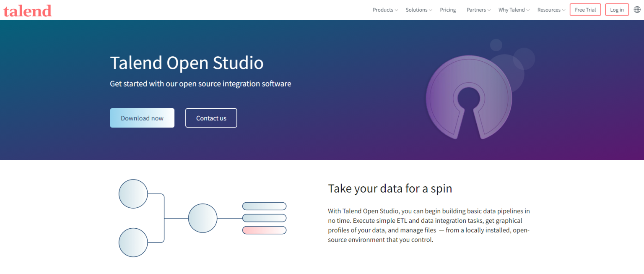
Task: Click the talend logo in the header
Action: (27, 10)
